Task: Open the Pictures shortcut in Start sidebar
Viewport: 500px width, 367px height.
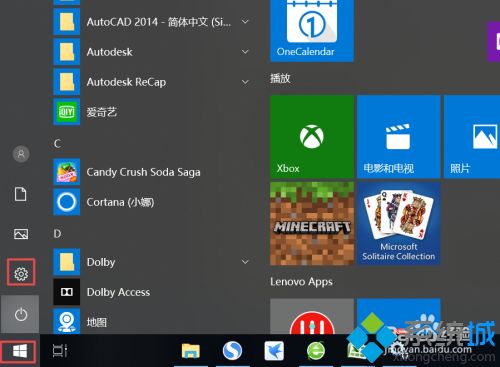Action: (x=21, y=234)
